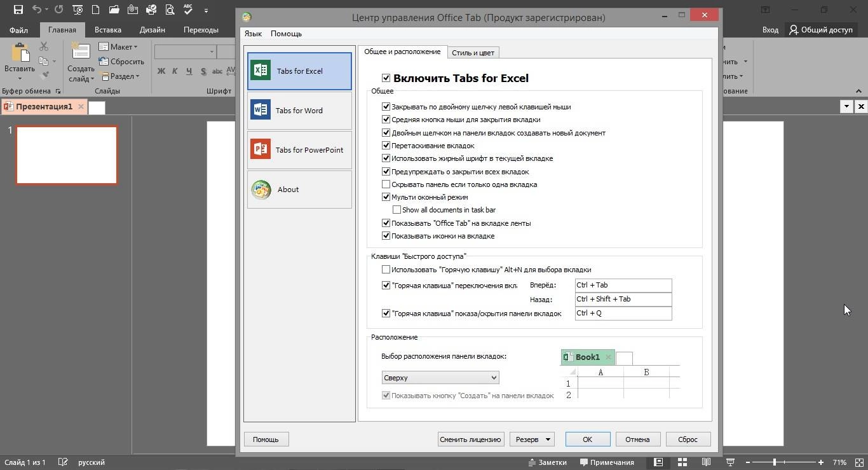The width and height of the screenshot is (868, 470).
Task: Toggle close tab on double left-click checkbox
Action: [x=386, y=107]
